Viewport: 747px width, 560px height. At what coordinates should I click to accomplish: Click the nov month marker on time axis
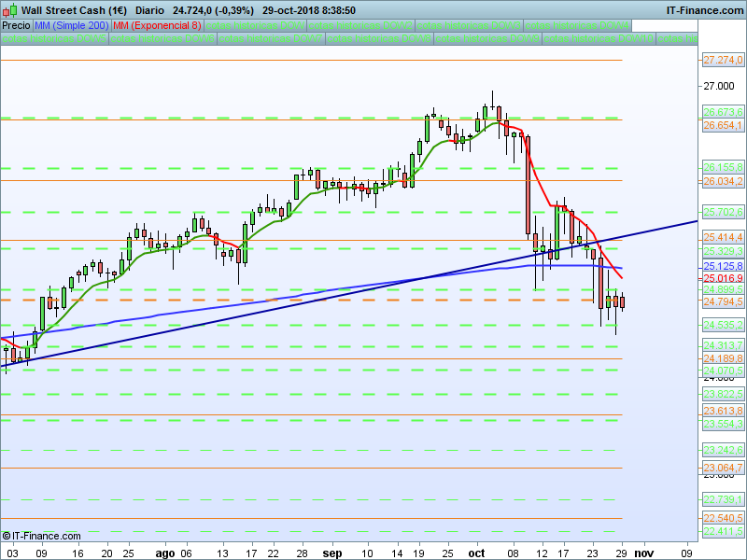pyautogui.click(x=644, y=553)
